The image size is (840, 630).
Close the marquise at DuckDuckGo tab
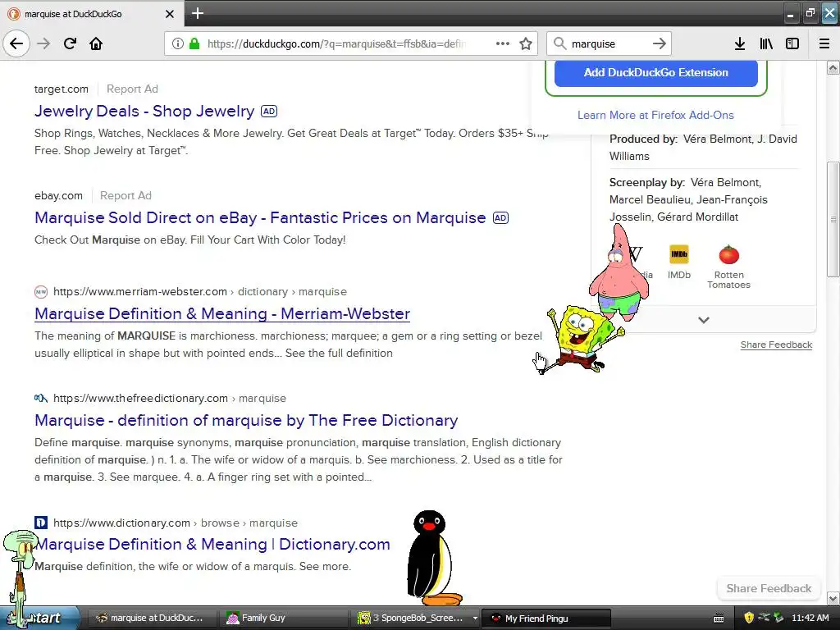pos(169,14)
